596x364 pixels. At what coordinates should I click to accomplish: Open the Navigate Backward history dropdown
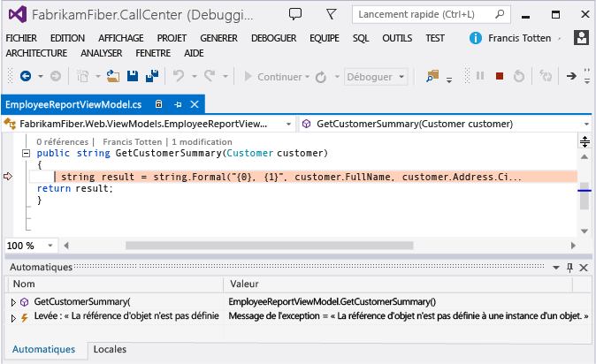(x=41, y=77)
